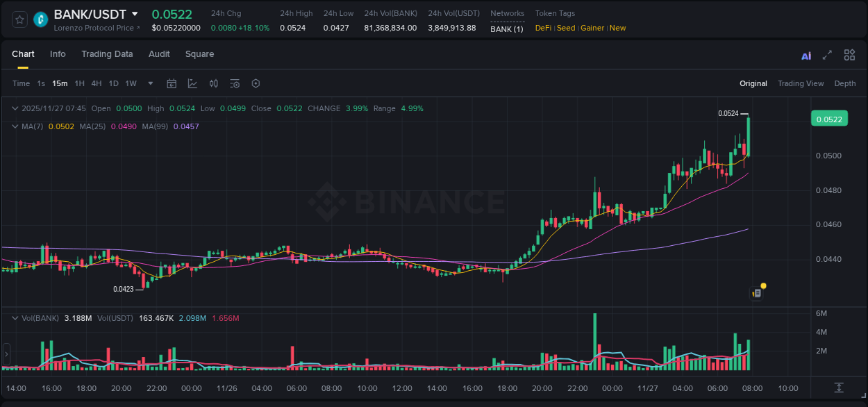Switch timeframe to 1D

(112, 83)
